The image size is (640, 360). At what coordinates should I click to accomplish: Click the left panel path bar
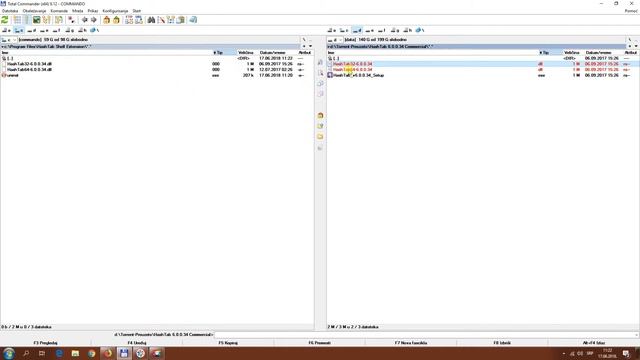pos(150,46)
